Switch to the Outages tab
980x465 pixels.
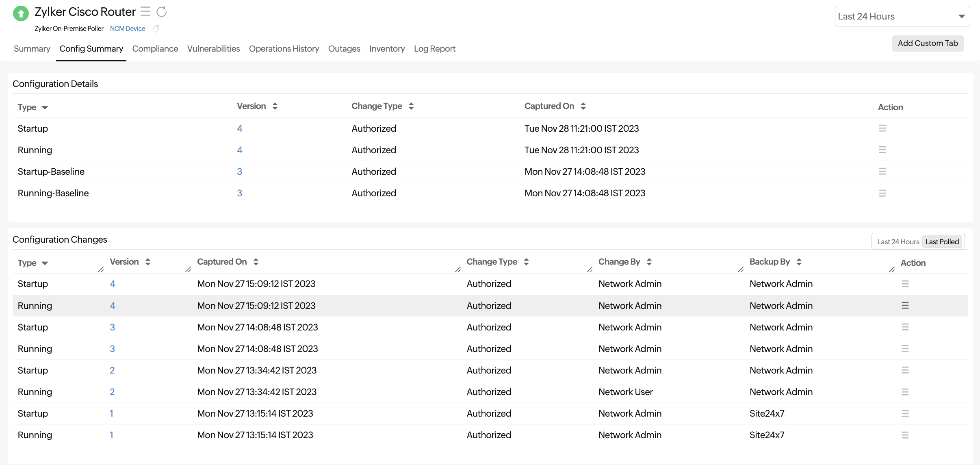[x=344, y=49]
